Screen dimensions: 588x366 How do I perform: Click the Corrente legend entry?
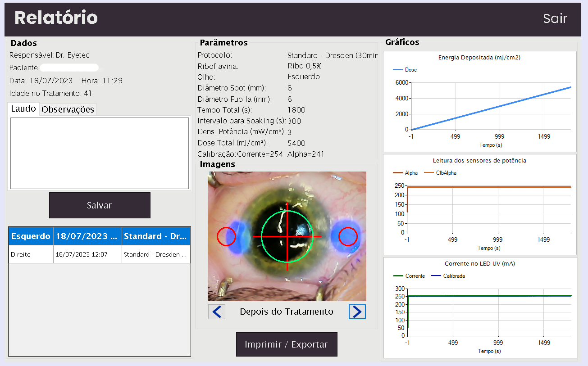click(409, 276)
